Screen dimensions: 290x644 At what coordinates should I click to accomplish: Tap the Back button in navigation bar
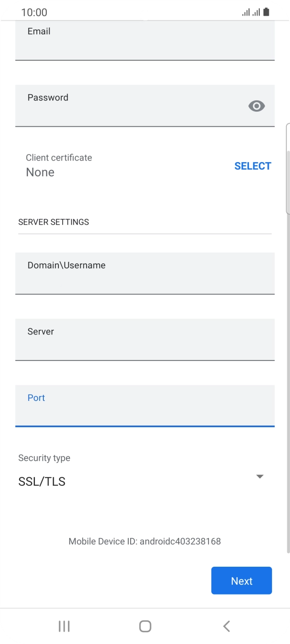coord(226,626)
